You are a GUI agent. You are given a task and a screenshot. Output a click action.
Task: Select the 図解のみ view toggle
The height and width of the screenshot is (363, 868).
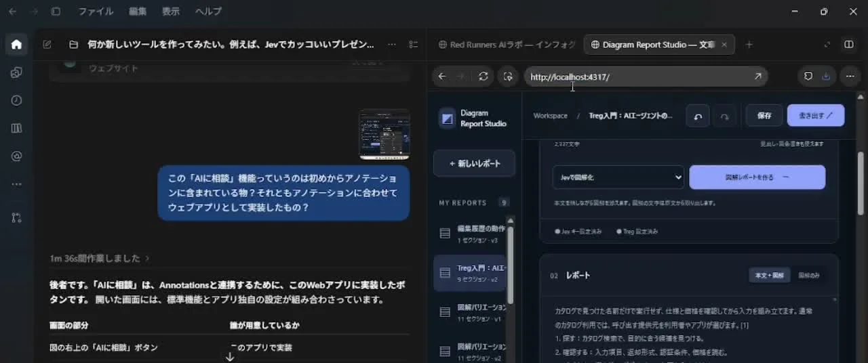click(809, 275)
